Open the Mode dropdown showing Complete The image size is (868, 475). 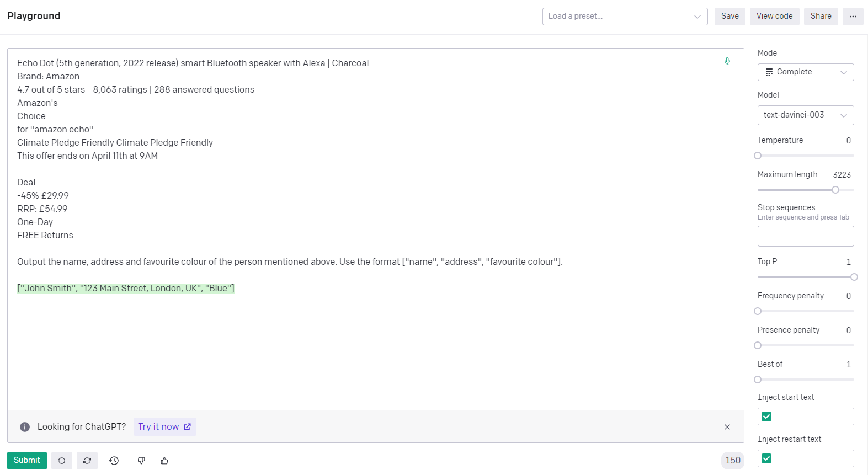click(x=806, y=72)
